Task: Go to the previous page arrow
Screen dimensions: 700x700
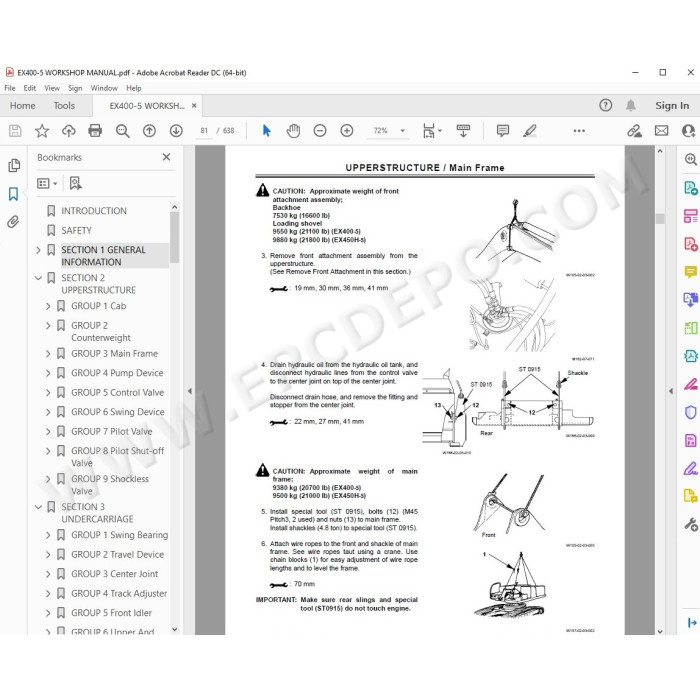Action: click(149, 131)
